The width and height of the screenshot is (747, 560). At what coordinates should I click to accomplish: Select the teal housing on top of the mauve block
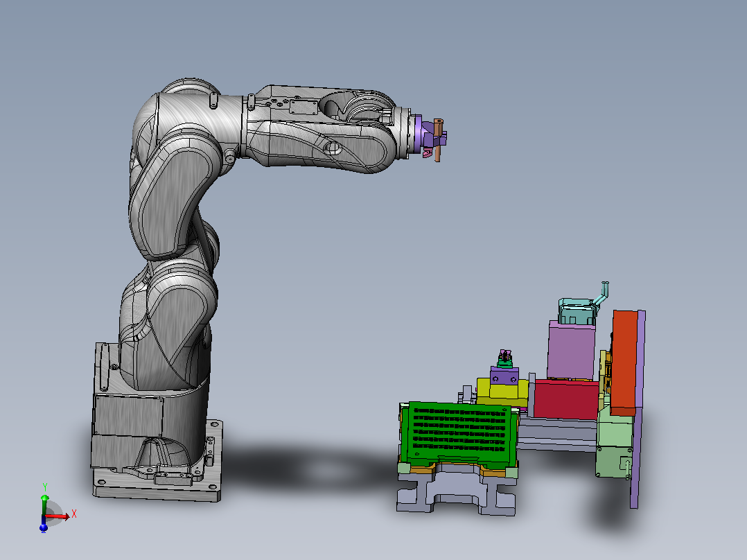577,311
